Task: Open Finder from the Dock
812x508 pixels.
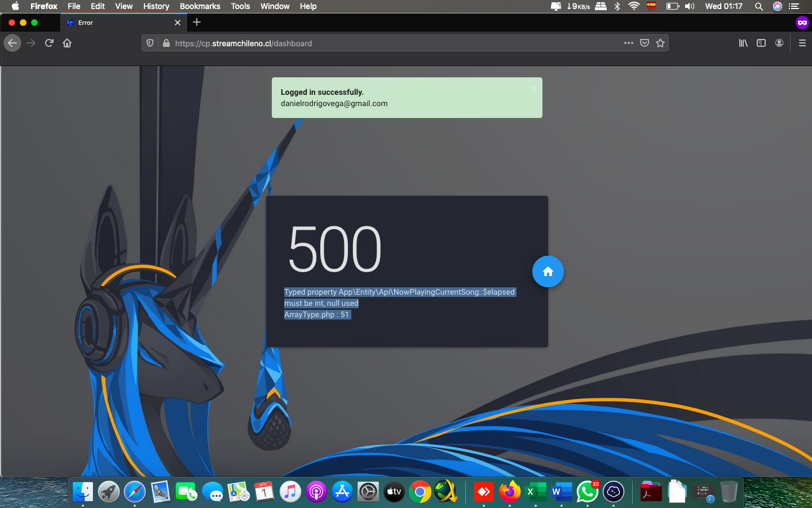Action: coord(83,492)
